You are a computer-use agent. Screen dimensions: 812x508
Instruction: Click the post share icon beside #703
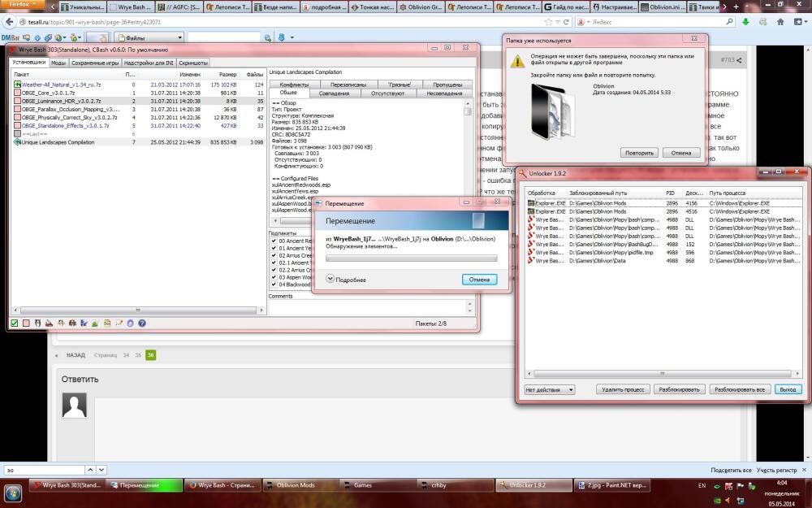[739, 60]
